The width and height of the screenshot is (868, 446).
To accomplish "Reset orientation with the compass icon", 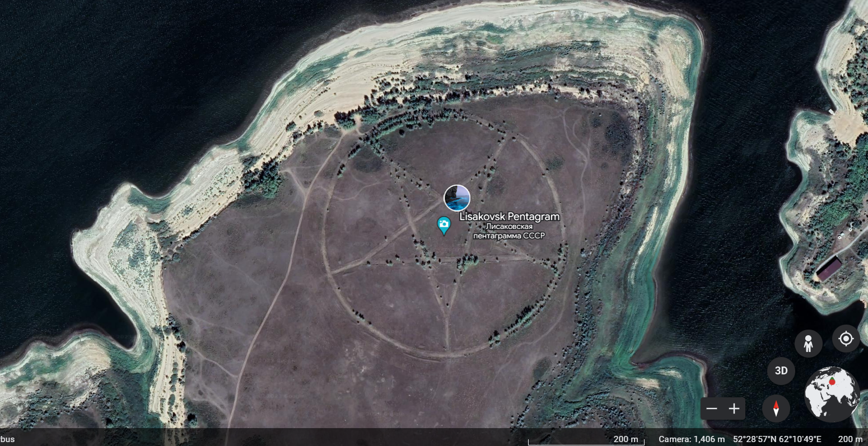I will 776,409.
